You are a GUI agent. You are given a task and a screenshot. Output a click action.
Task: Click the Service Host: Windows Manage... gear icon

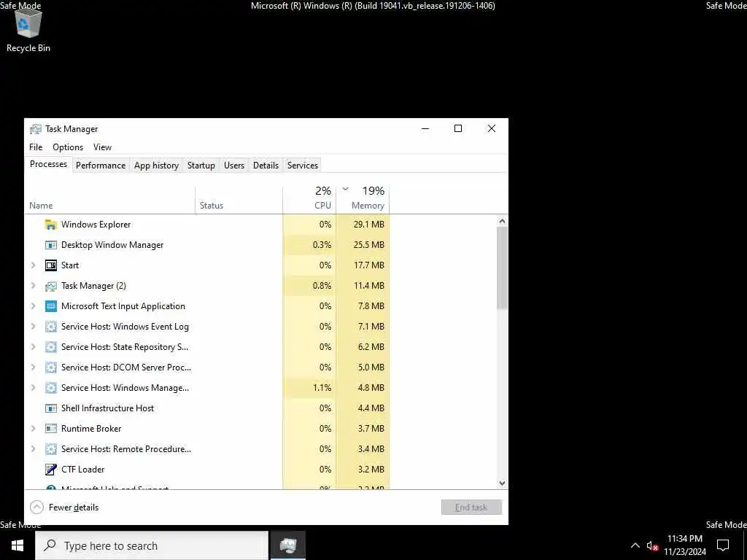click(50, 388)
